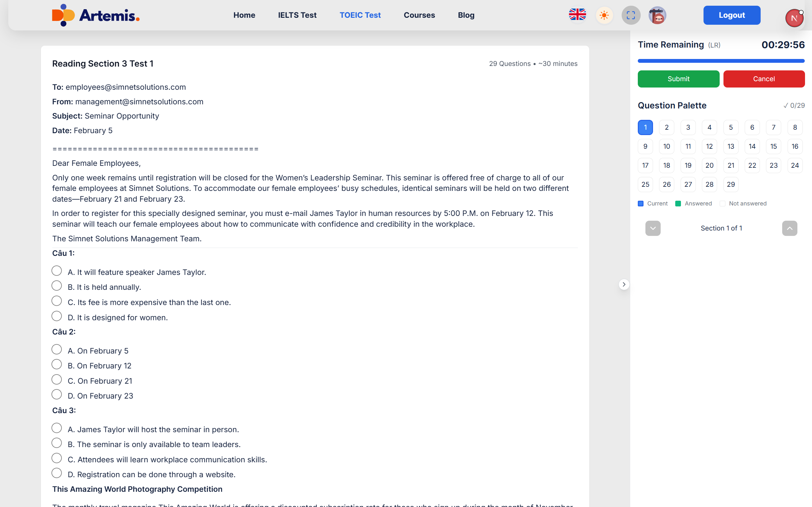Enter fullscreen with the expand icon
Viewport: 812px width, 507px height.
pos(631,15)
